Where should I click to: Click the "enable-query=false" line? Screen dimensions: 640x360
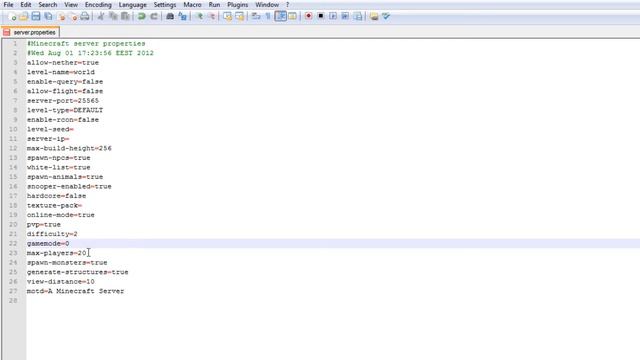(x=65, y=82)
